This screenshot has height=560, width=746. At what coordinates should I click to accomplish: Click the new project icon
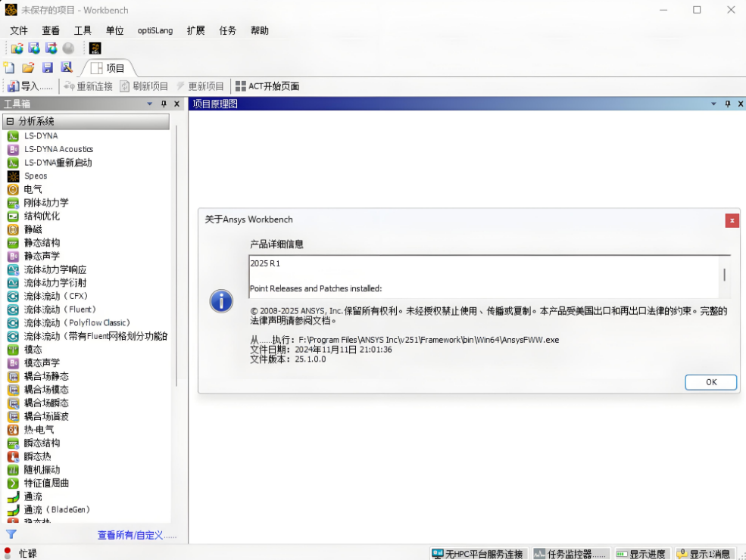[x=9, y=67]
